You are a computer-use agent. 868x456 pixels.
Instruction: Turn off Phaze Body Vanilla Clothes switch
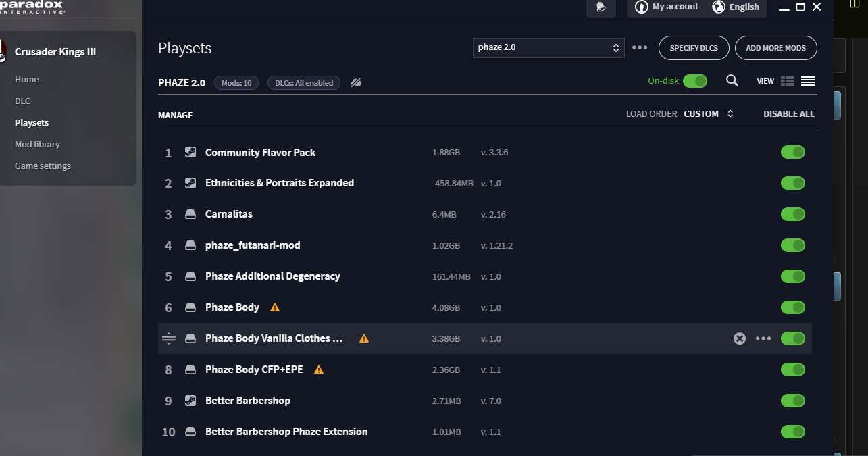click(793, 338)
